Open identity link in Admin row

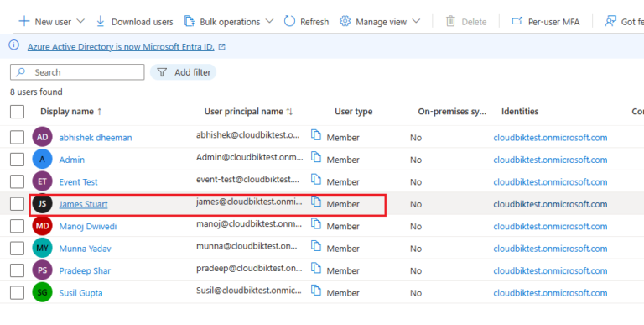click(550, 160)
